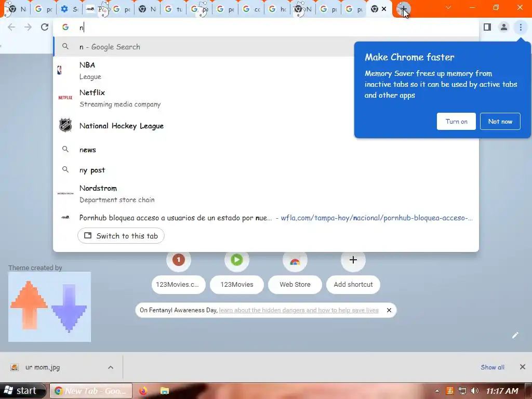Image resolution: width=532 pixels, height=399 pixels.
Task: Click the Add shortcut plus icon
Action: 353,260
